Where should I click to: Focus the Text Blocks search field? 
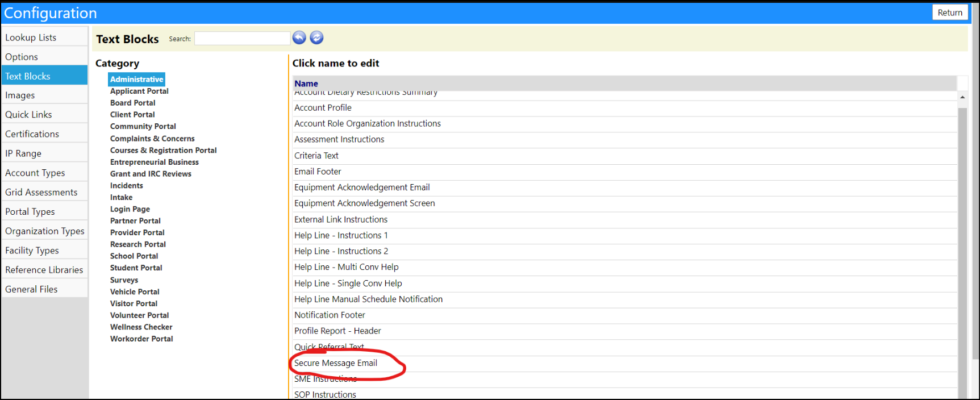(243, 38)
